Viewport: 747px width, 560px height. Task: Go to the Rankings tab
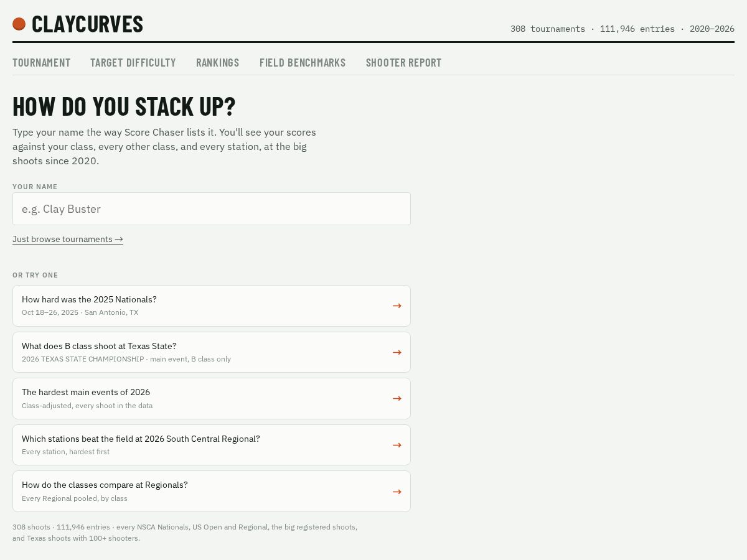218,63
